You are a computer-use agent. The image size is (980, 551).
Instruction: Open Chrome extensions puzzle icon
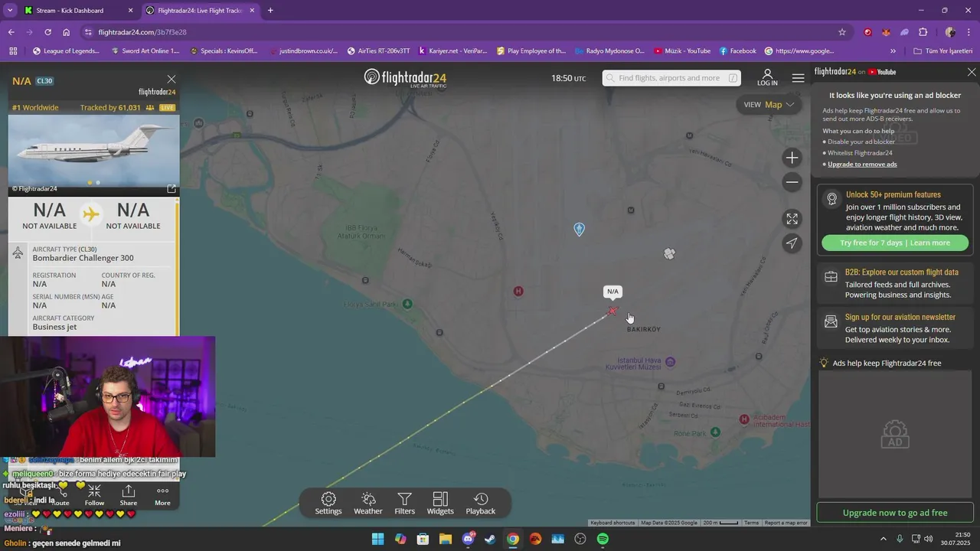coord(923,32)
